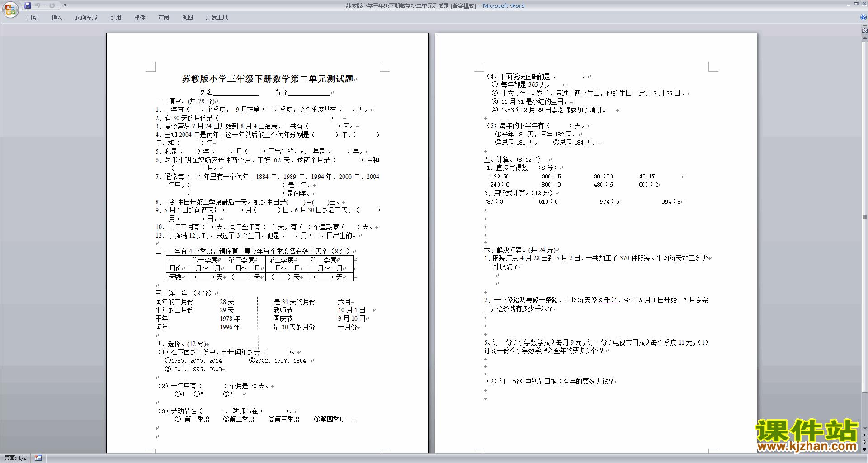Click the ruler toggle icon above scrollbar
The image size is (868, 463).
point(864,31)
